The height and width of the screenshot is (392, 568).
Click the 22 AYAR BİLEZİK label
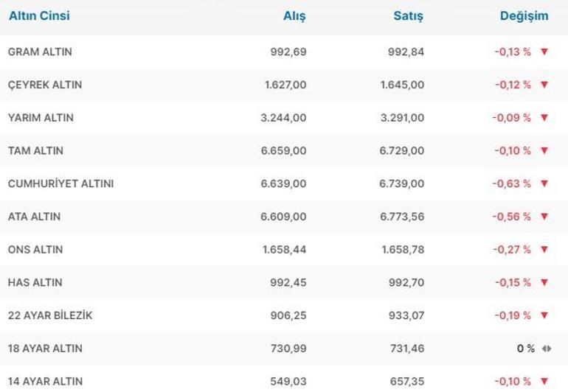pyautogui.click(x=49, y=315)
